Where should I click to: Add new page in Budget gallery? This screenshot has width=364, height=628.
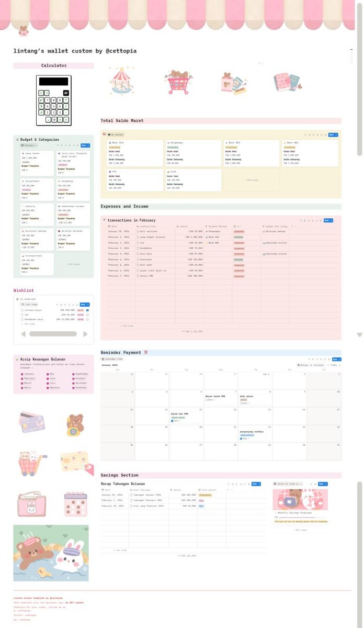click(73, 264)
